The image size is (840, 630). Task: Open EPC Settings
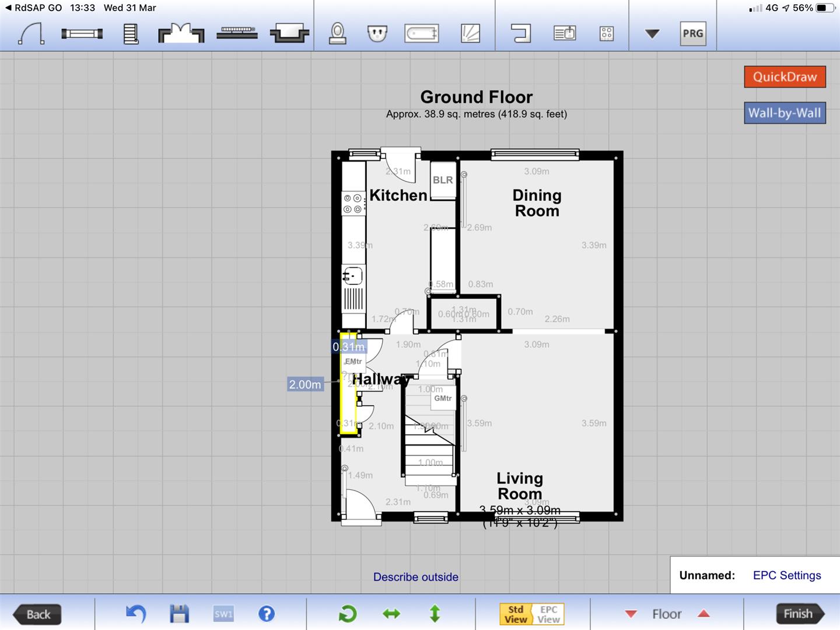786,575
